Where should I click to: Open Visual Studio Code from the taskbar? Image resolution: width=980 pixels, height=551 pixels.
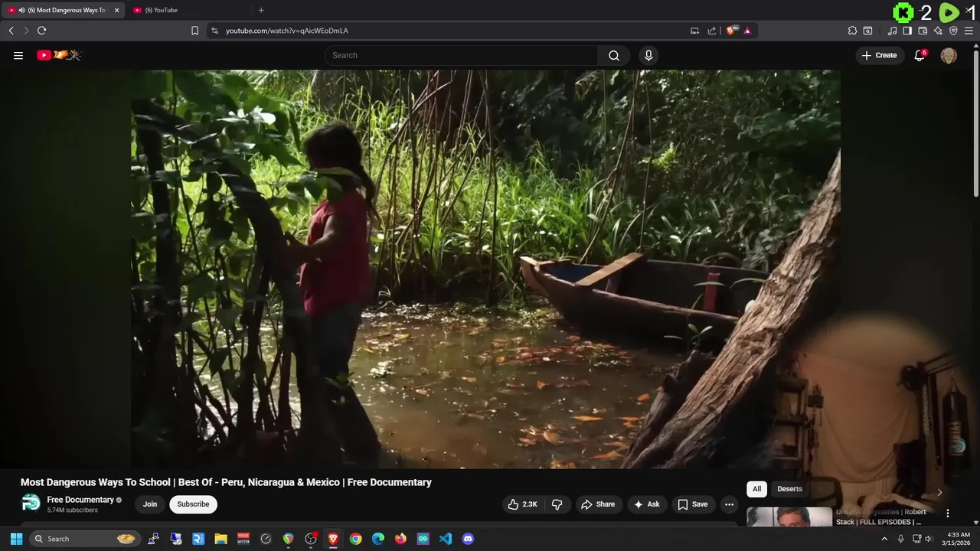(x=446, y=539)
